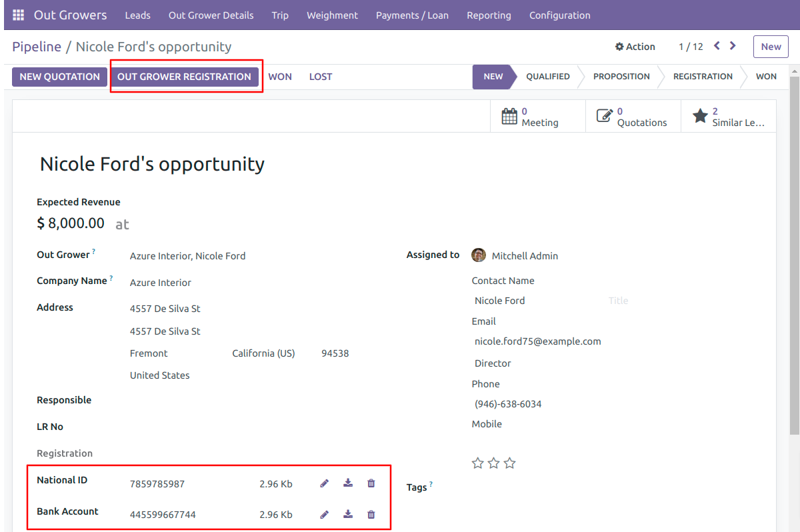Image resolution: width=800 pixels, height=532 pixels.
Task: Go to next record with right chevron
Action: [x=733, y=46]
